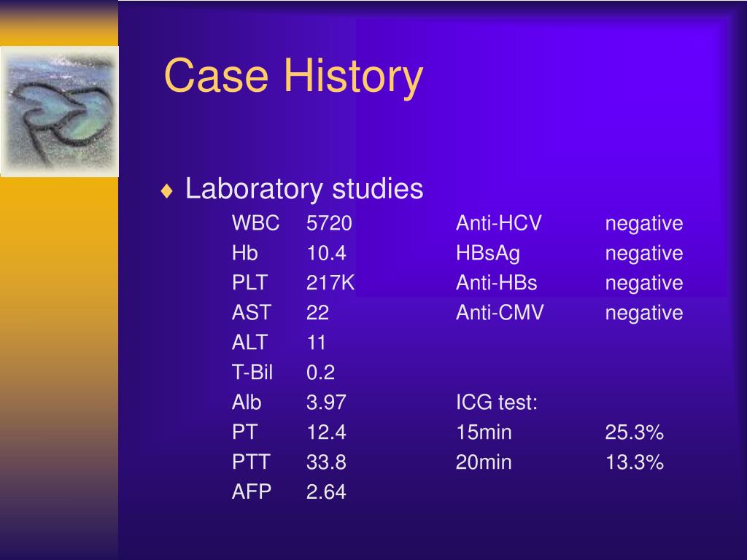Select the "20min" ICG label
Image resolution: width=747 pixels, height=560 pixels.
(484, 462)
